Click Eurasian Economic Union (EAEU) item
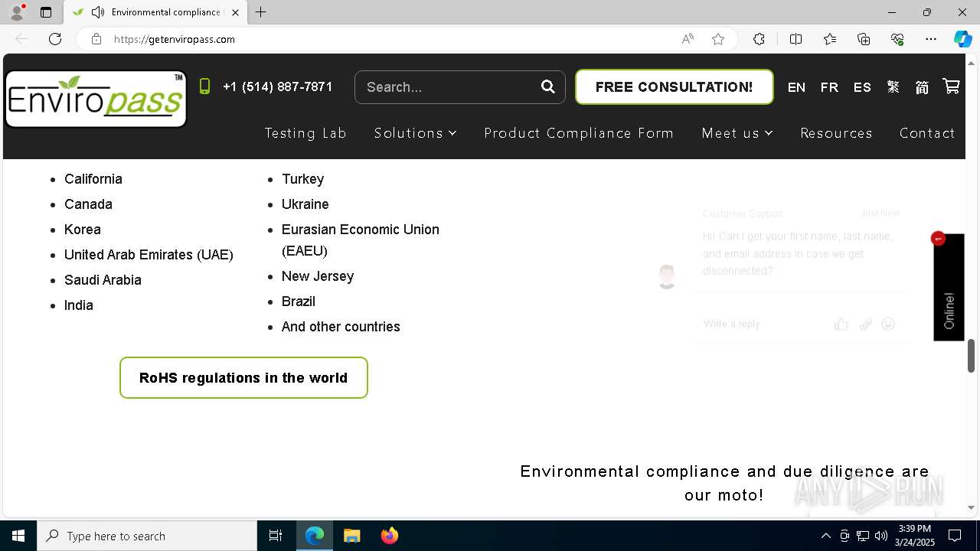This screenshot has width=980, height=551. tap(361, 240)
